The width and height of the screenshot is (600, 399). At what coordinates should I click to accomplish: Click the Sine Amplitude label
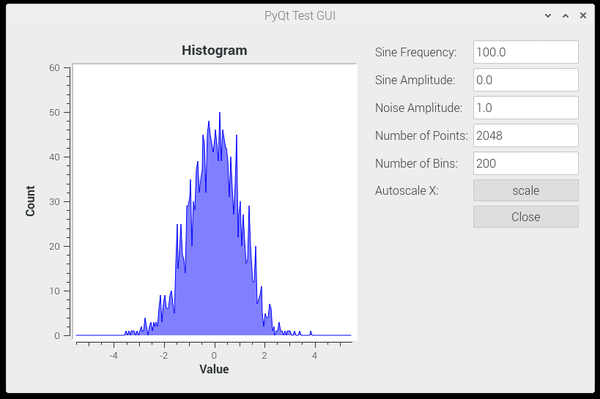[x=415, y=80]
